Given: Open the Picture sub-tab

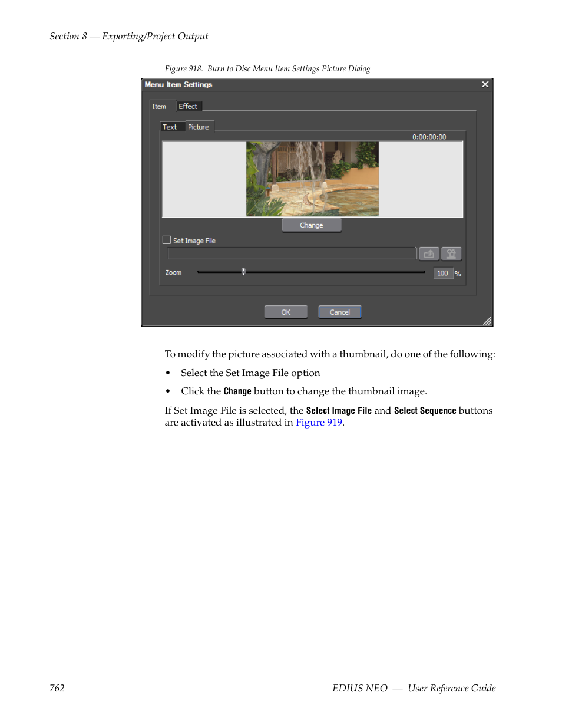Looking at the screenshot, I should coord(199,127).
